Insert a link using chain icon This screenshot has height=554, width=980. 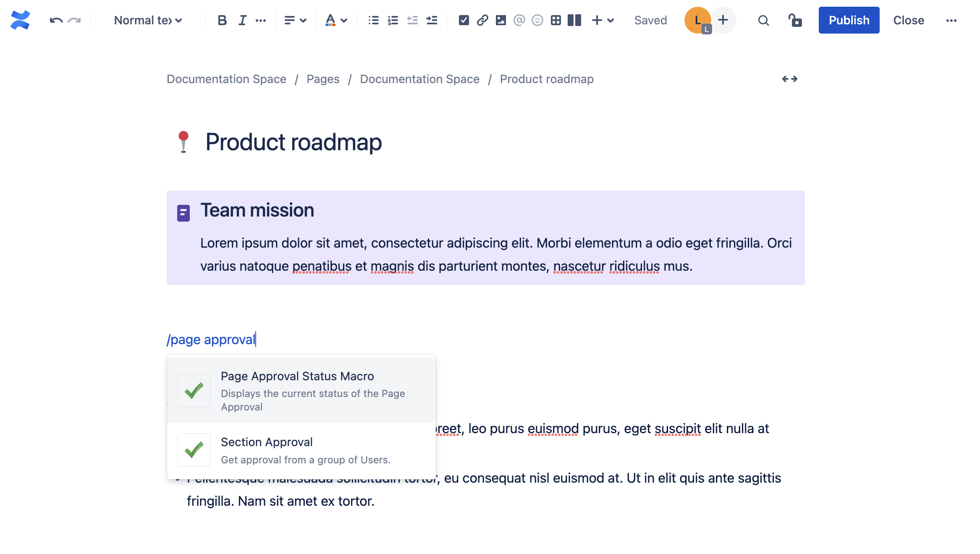482,20
